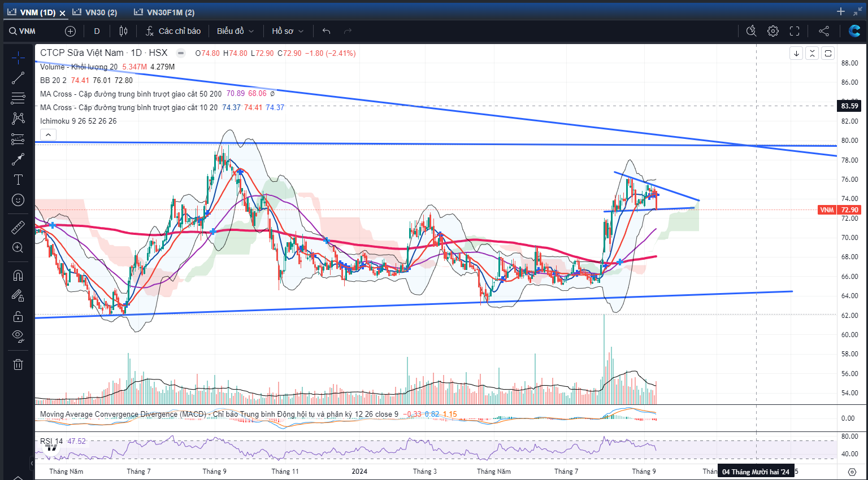The height and width of the screenshot is (480, 868).
Task: Collapse the indicator legend list
Action: (x=49, y=134)
